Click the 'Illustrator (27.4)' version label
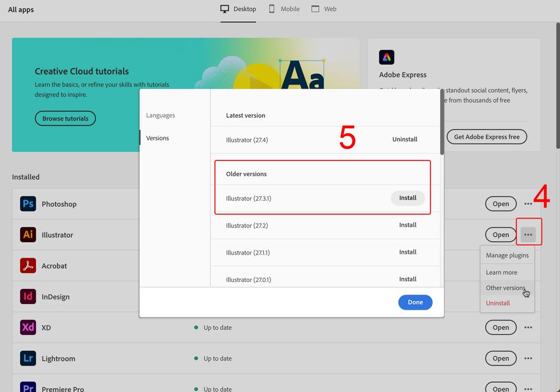 [247, 140]
